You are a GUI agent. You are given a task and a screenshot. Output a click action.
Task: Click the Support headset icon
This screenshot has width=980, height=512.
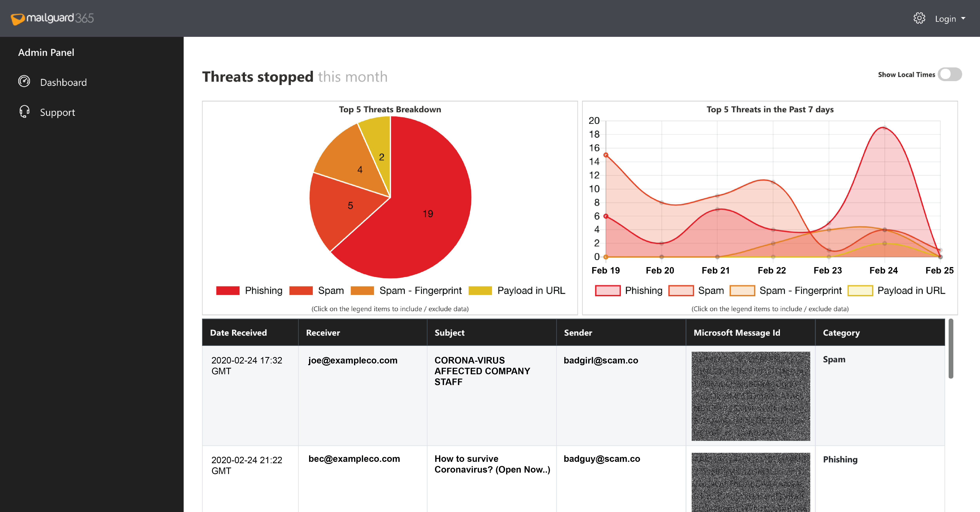coord(24,111)
